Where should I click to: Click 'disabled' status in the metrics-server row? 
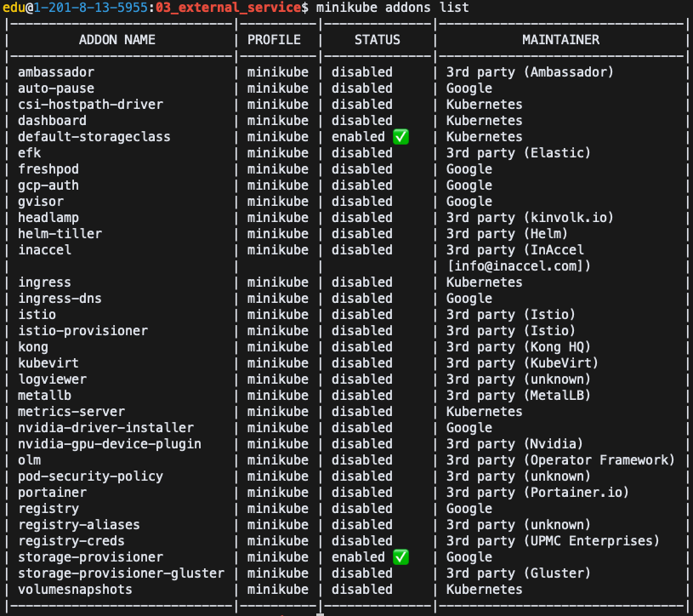pos(362,411)
